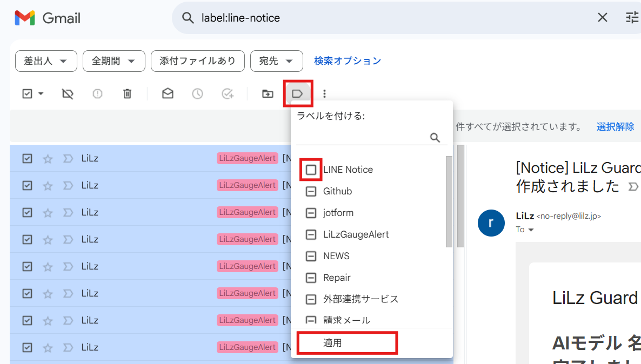Click 選択解除 to deselect all emails
This screenshot has height=364, width=641.
pos(615,126)
